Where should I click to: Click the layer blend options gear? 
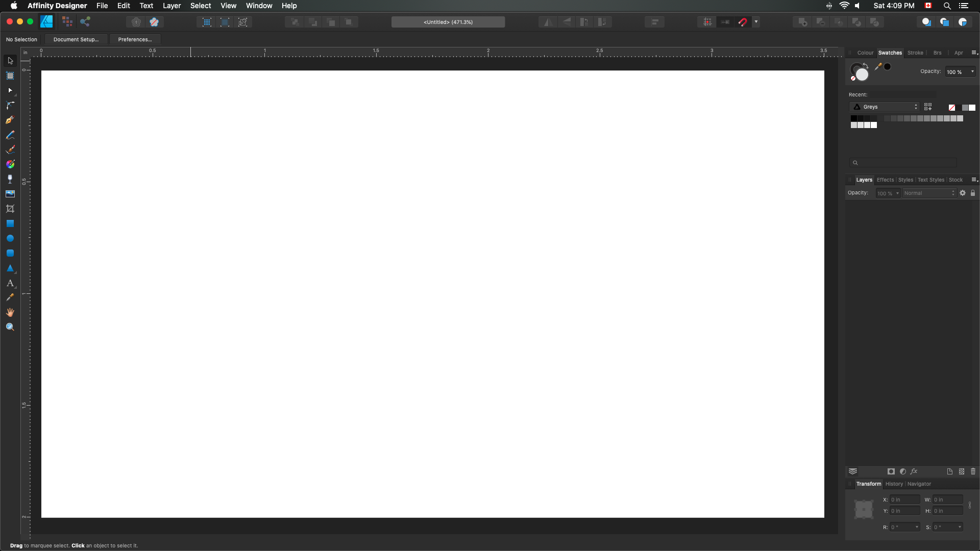pos(963,193)
